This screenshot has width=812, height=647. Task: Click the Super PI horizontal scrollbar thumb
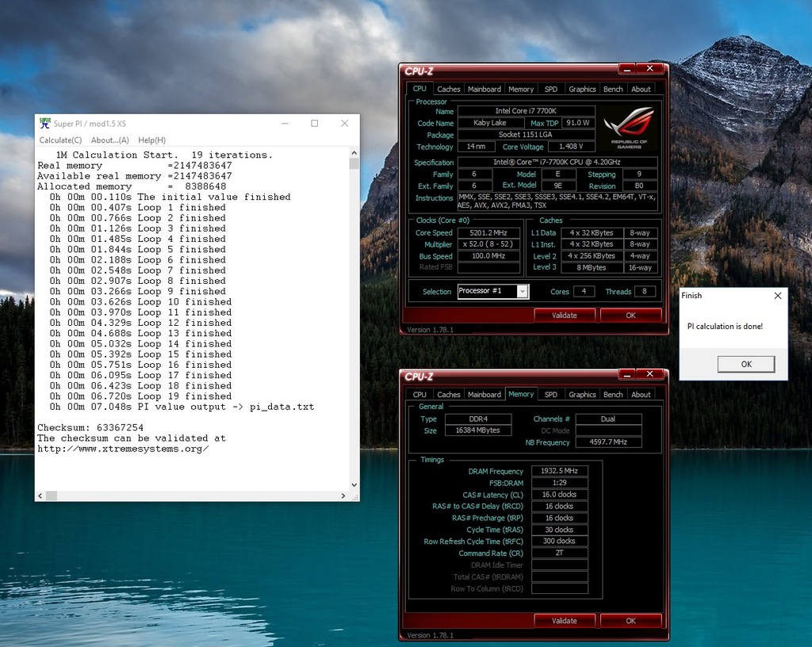pyautogui.click(x=52, y=496)
